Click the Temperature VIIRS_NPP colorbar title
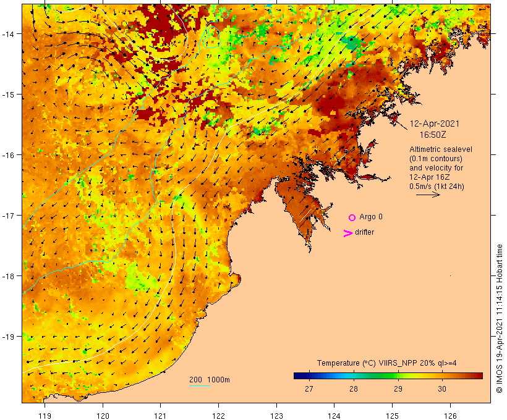Image resolution: width=507 pixels, height=420 pixels. click(386, 363)
